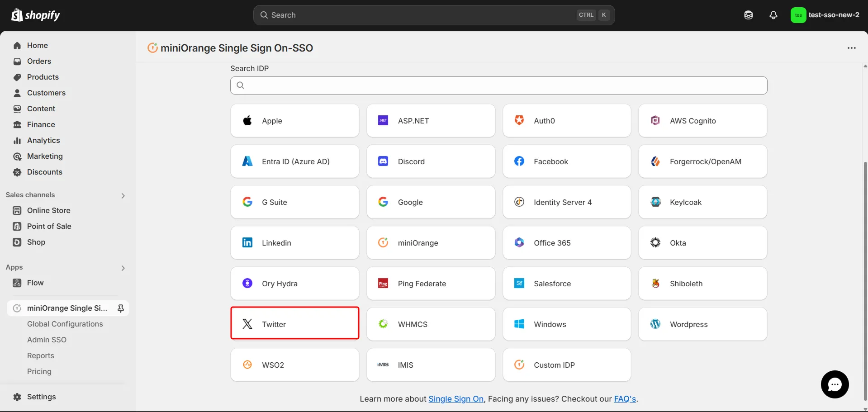Select miniOrange Single Sign-On app in sidebar
868x412 pixels.
[x=67, y=308]
